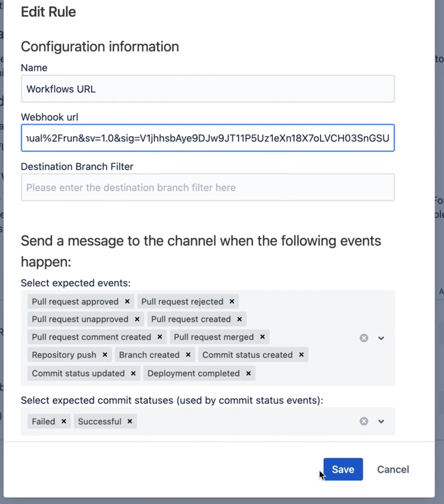Focus the Destination Branch Filter field
This screenshot has width=444, height=504.
(x=208, y=188)
